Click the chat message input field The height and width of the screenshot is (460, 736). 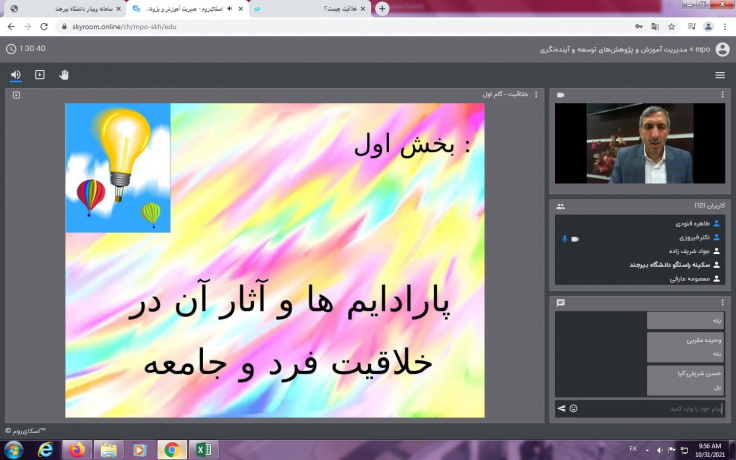[x=640, y=408]
